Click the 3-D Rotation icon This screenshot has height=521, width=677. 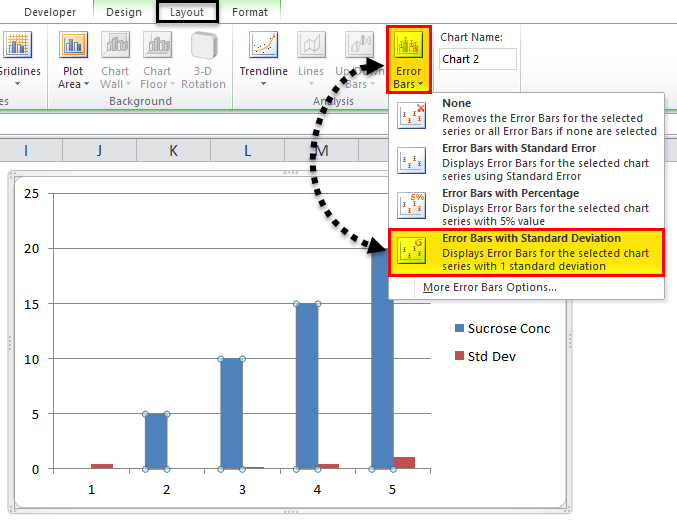click(203, 45)
